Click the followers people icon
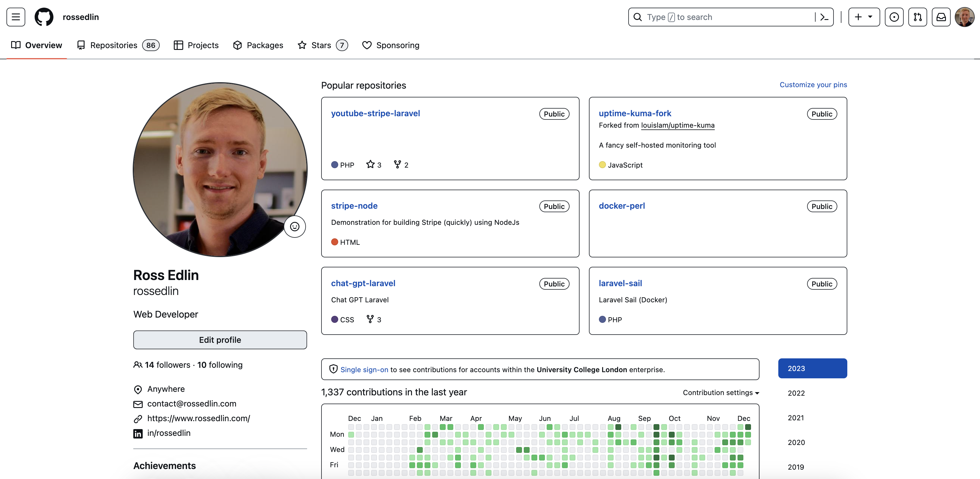980x479 pixels. (138, 365)
